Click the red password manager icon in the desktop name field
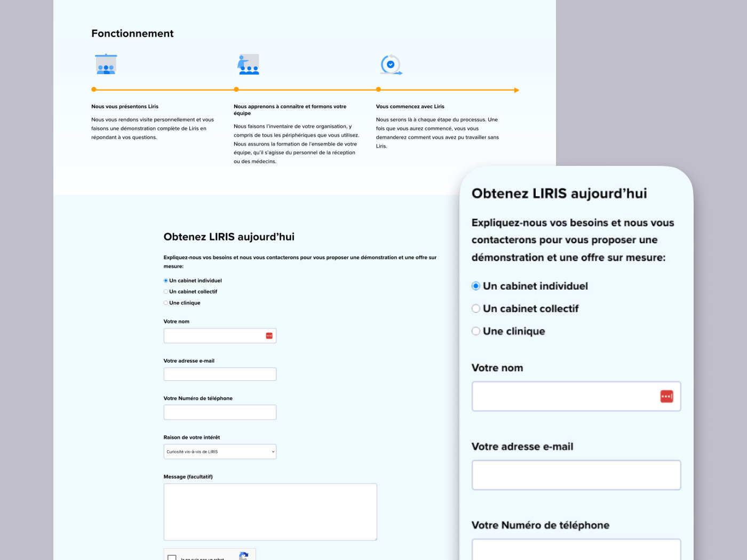 [269, 335]
